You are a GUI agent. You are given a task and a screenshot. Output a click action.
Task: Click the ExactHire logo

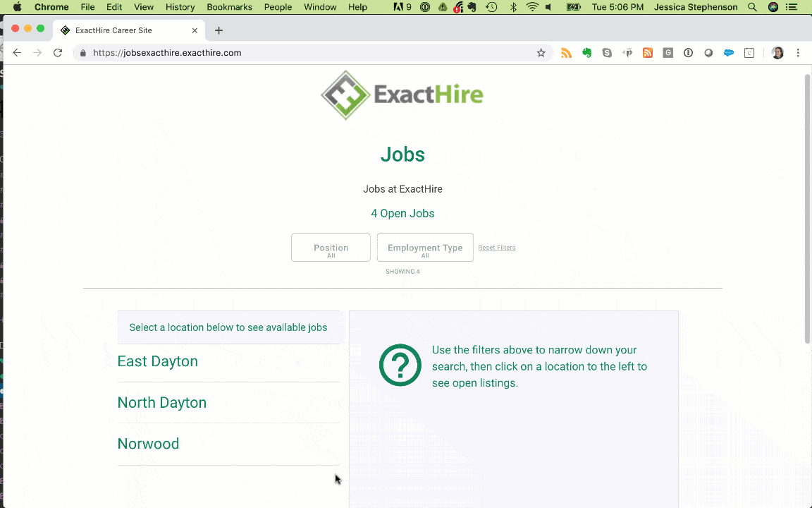[402, 95]
